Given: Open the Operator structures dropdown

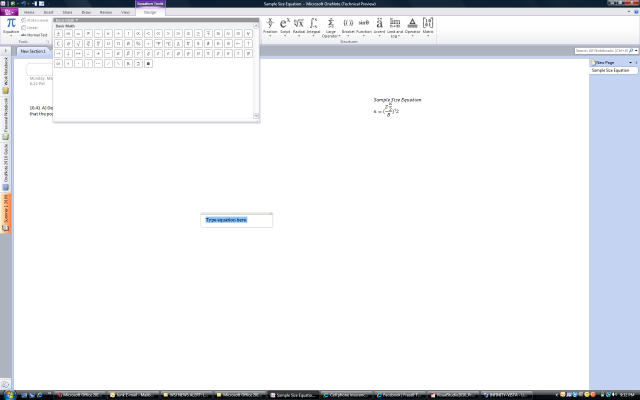Looking at the screenshot, I should 412,27.
